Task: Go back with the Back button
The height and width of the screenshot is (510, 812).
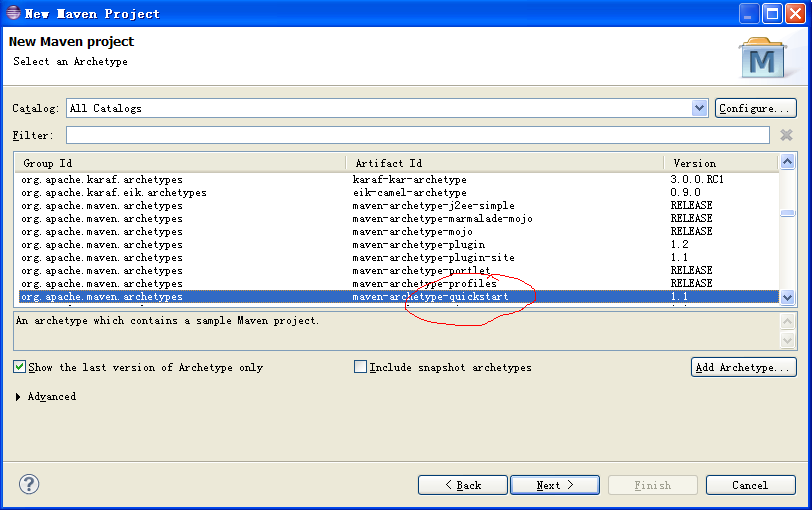Action: coord(462,485)
